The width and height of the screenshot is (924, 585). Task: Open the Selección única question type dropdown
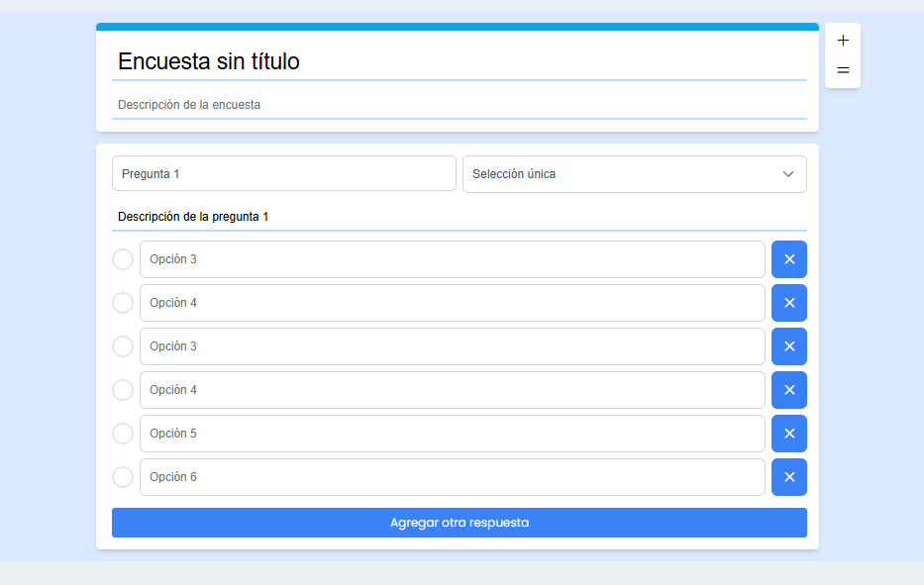click(x=634, y=174)
